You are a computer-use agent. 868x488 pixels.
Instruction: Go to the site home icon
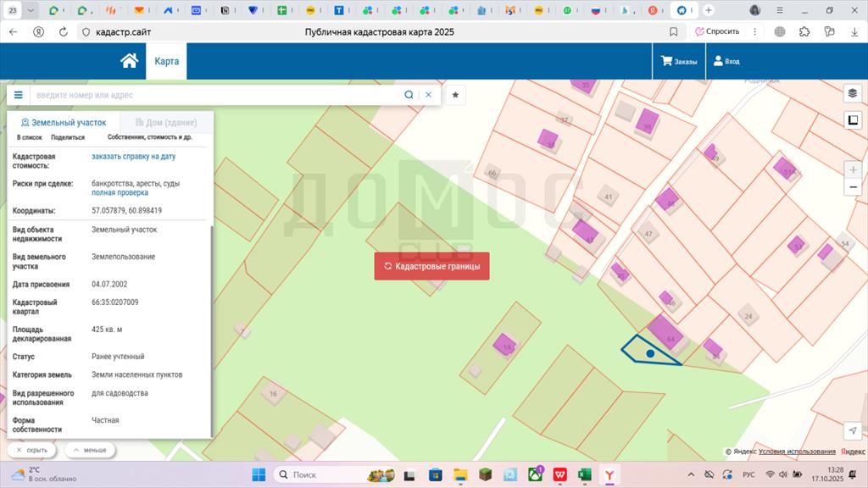pos(129,61)
